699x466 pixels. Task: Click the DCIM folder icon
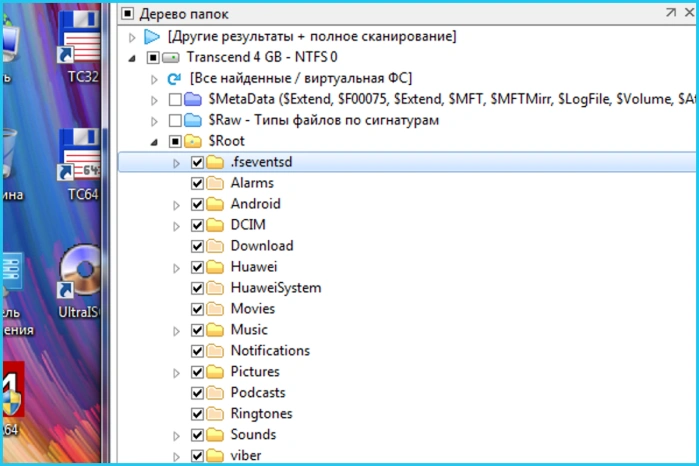pos(215,225)
